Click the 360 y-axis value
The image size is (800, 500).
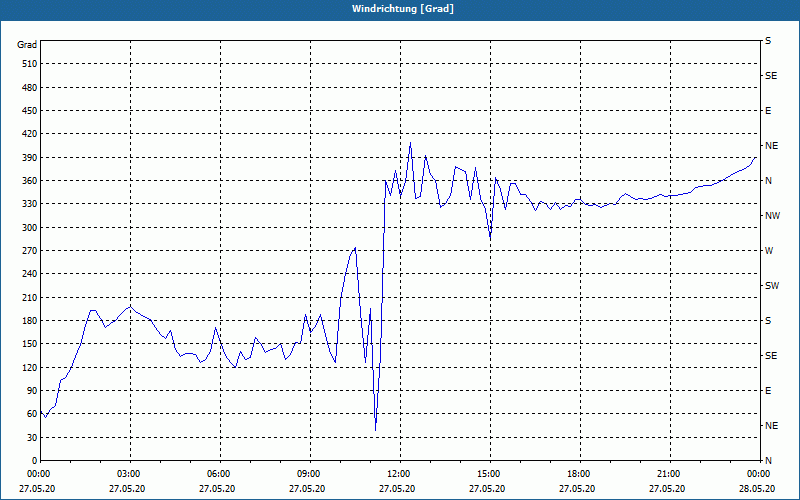tap(29, 181)
